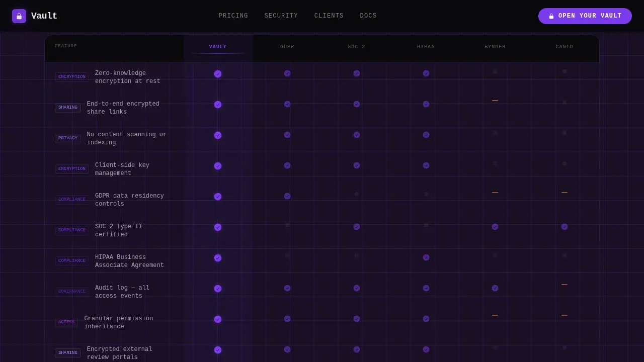Click Bynder dash mark for End-to-end encrypted share links
The width and height of the screenshot is (644, 362).
pyautogui.click(x=495, y=101)
